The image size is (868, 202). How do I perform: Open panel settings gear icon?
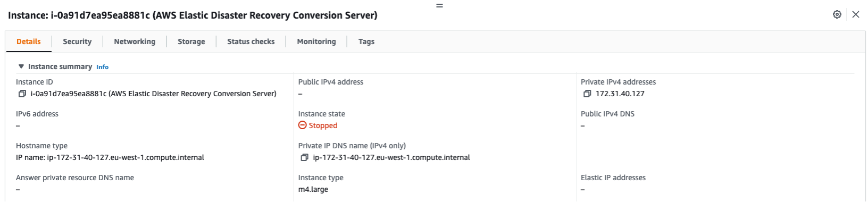click(837, 15)
